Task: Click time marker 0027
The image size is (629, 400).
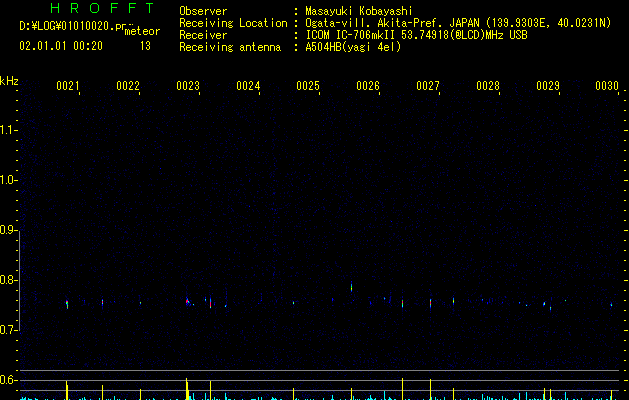Action: click(x=428, y=85)
